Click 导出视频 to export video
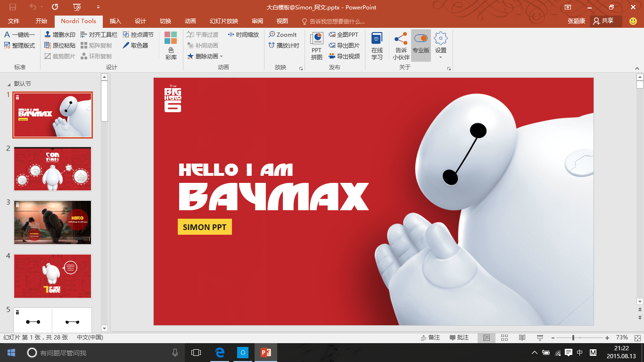Viewport: 644px width, 362px height. pos(344,56)
